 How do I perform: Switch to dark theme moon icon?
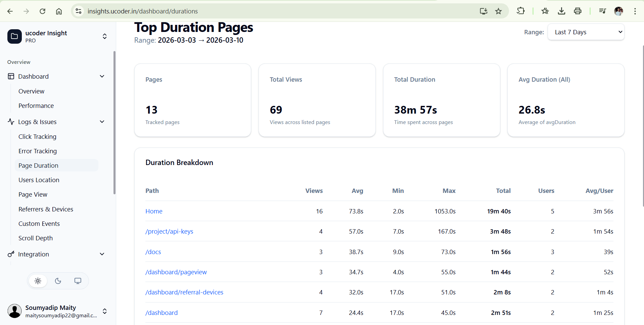[58, 281]
